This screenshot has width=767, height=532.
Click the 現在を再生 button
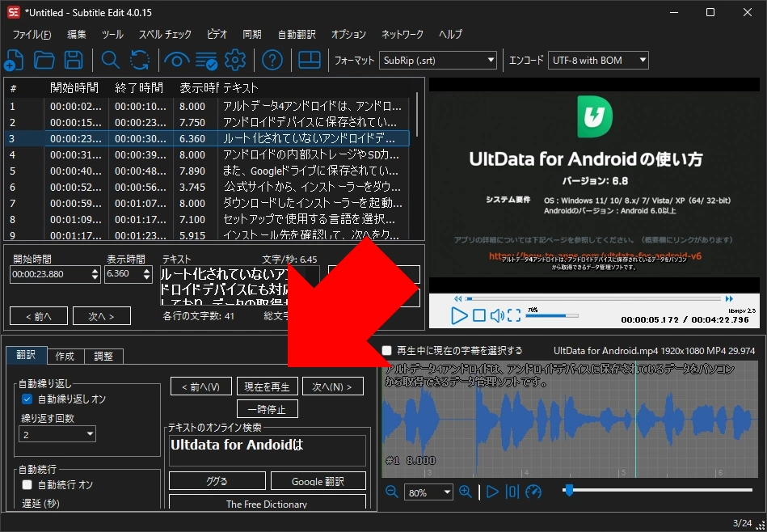coord(267,386)
